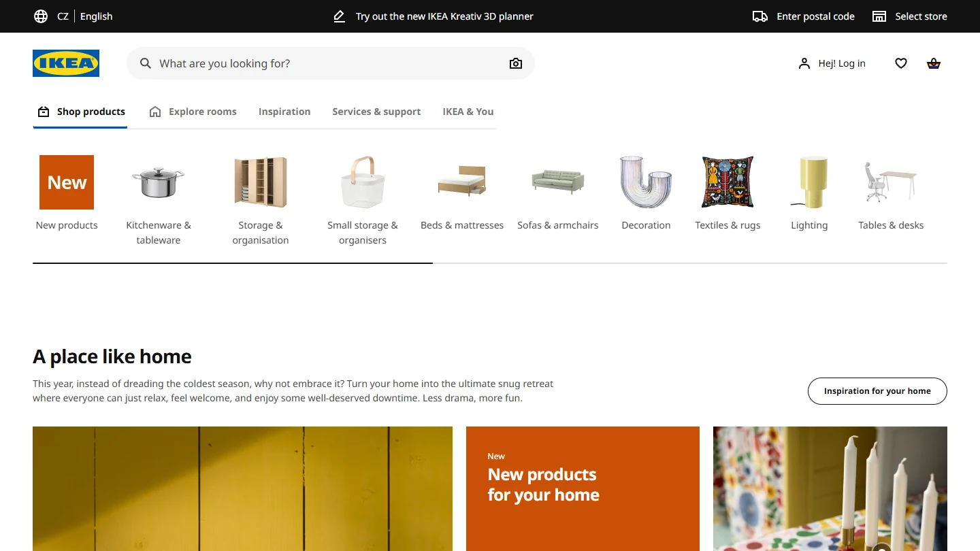Open the IKEA Kreativ 3D planner pencil icon
The width and height of the screenshot is (980, 551).
tap(339, 16)
